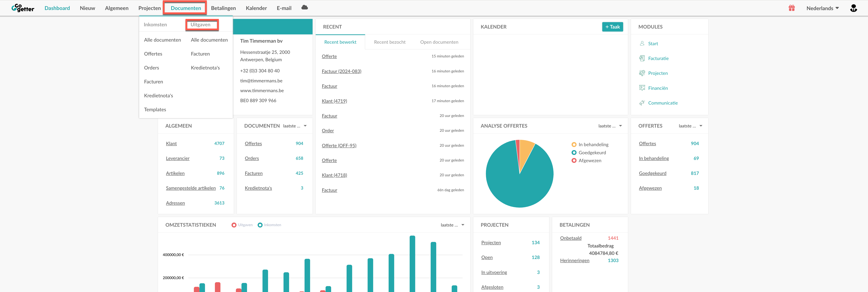Choose Templates in the Documenten dropdown
Viewport: 868px width, 292px height.
coord(155,110)
